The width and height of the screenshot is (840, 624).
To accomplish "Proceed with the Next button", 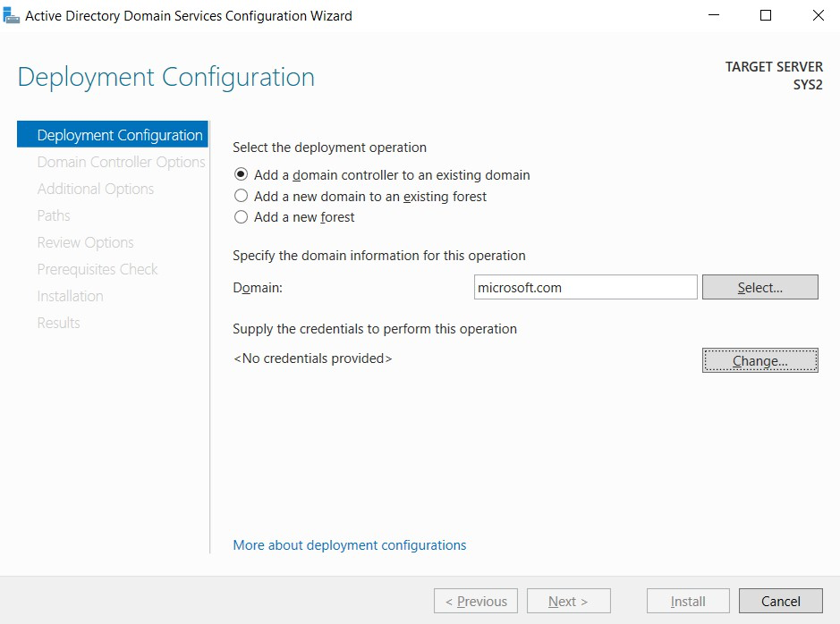I will [568, 601].
